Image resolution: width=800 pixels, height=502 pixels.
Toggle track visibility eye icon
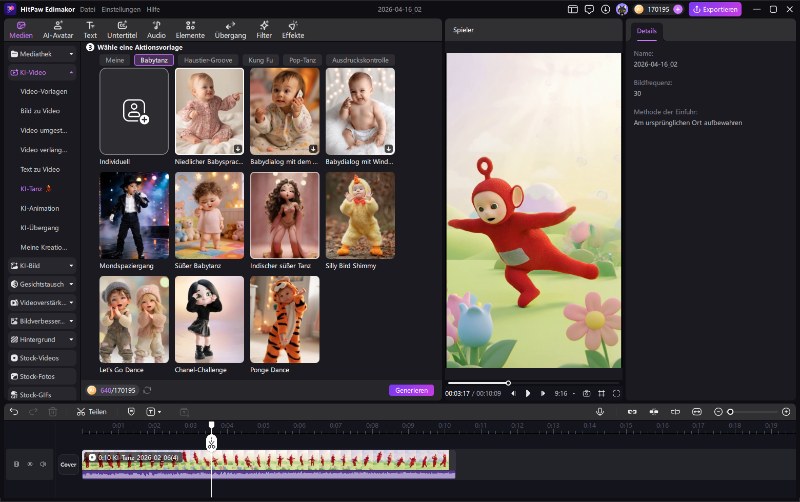click(29, 464)
